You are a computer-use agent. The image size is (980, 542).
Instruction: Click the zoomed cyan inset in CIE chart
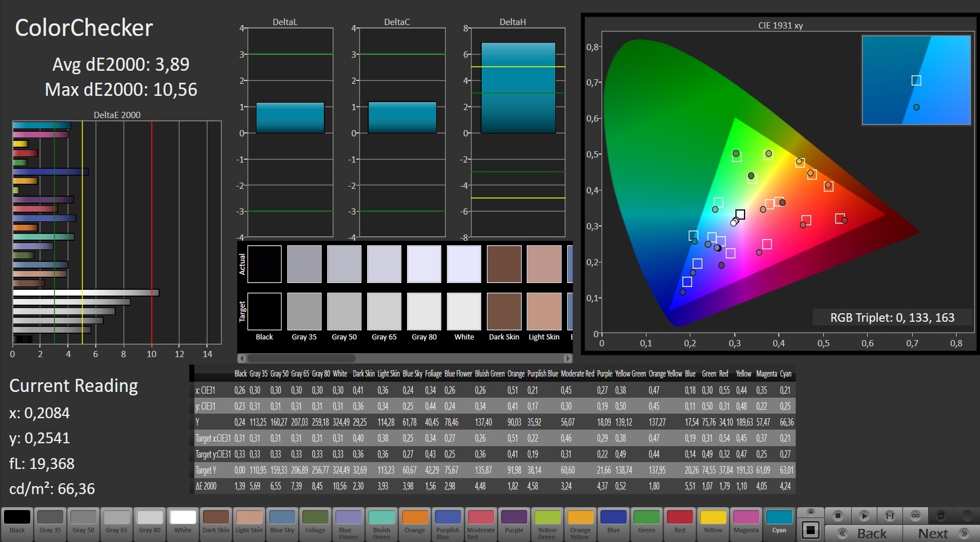(x=916, y=80)
